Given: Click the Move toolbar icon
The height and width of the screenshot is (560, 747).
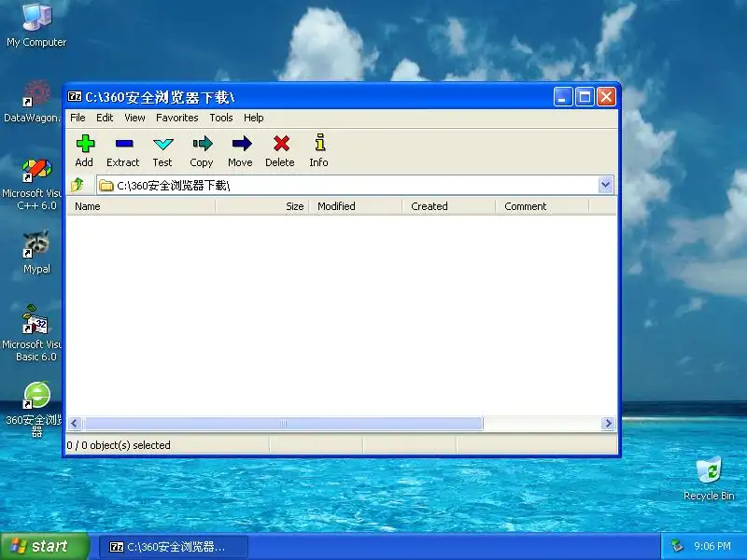Looking at the screenshot, I should pyautogui.click(x=241, y=150).
